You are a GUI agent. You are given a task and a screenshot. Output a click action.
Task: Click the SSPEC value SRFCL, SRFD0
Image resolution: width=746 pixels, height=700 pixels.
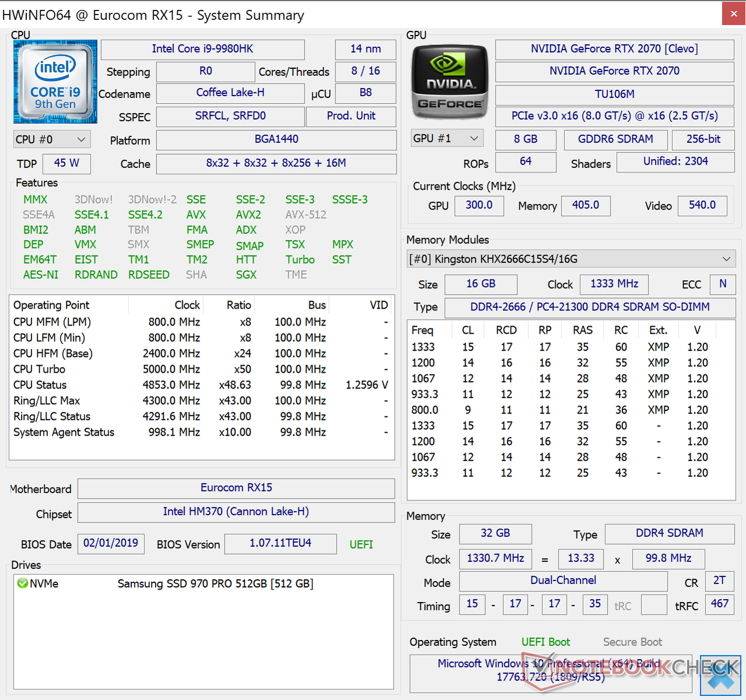pos(230,116)
